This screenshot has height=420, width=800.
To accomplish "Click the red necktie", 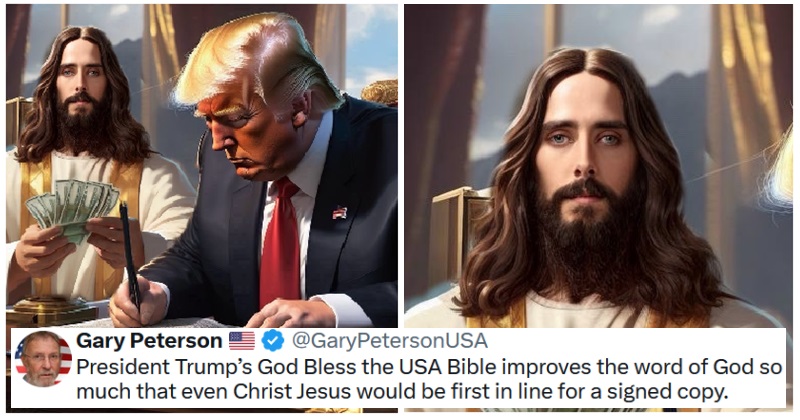I will [x=280, y=244].
